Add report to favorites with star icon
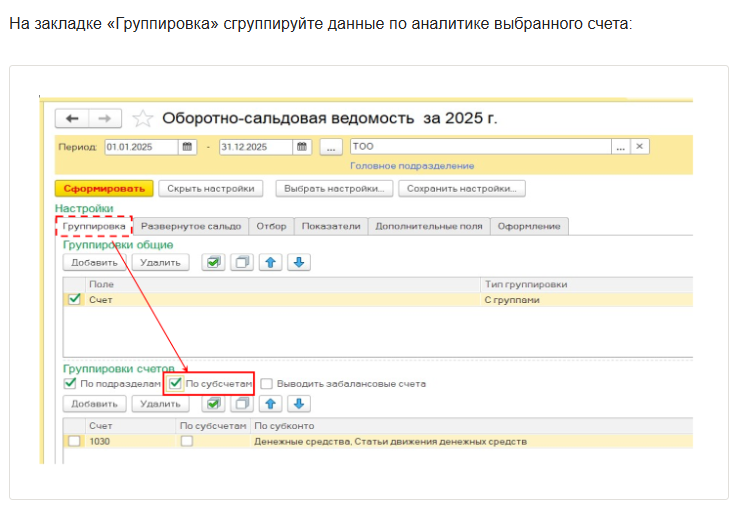The image size is (742, 517). [x=142, y=118]
